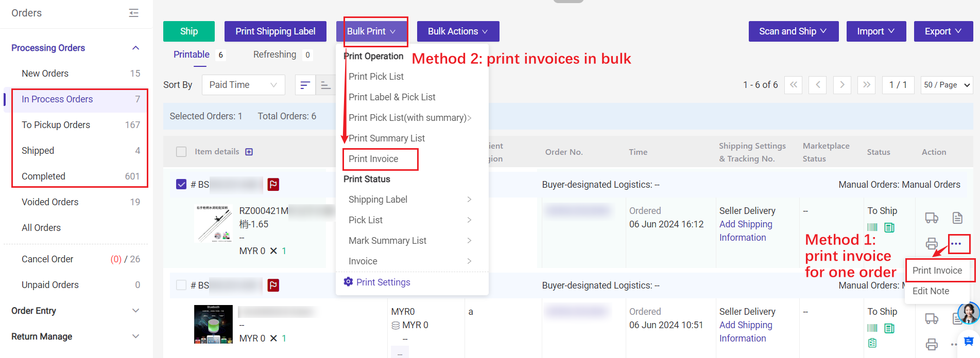Click Add Shipping Information for first order
This screenshot has width=980, height=358.
[x=746, y=231]
